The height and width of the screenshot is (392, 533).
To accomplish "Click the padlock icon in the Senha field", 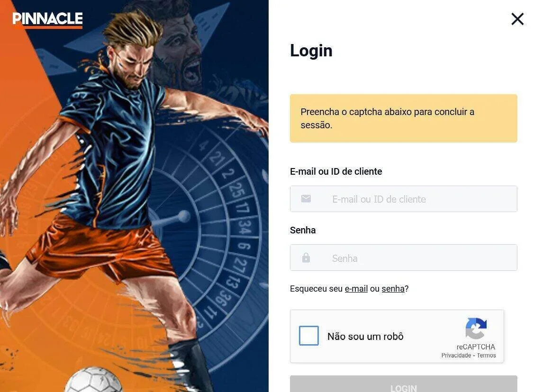I will pos(306,258).
